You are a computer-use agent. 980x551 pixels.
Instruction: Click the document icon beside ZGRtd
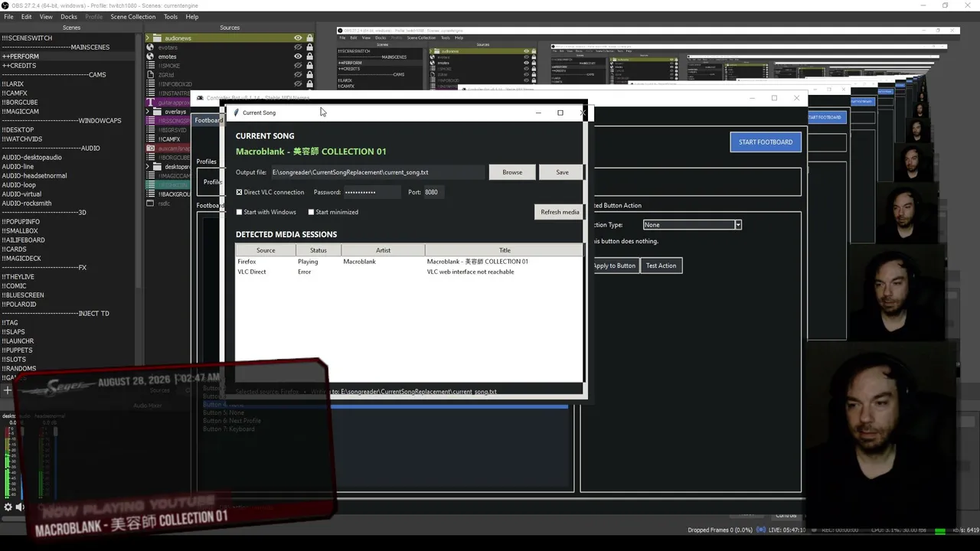point(150,75)
